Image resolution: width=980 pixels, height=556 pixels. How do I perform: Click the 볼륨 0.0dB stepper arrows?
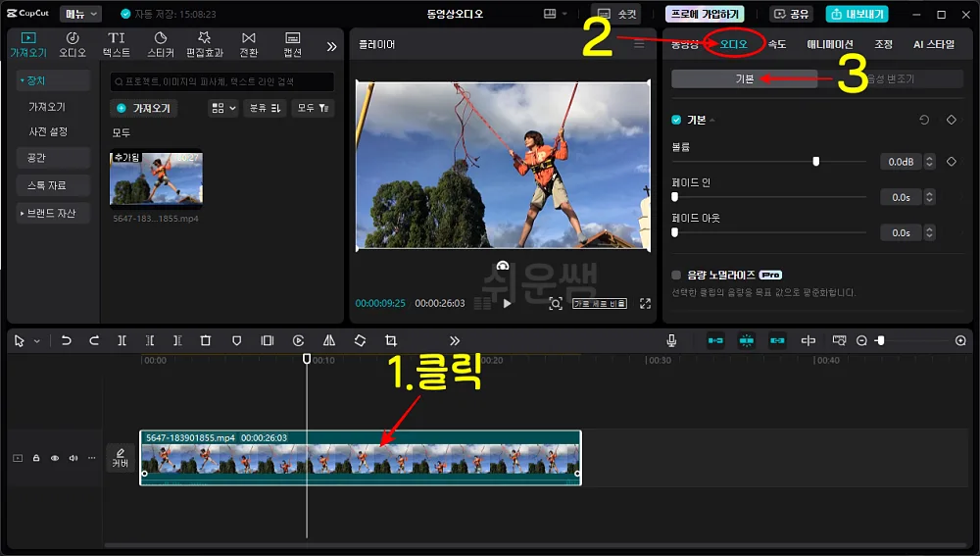click(x=929, y=162)
